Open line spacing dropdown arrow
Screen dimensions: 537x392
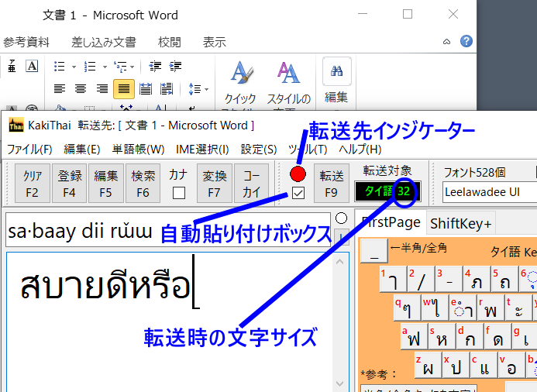click(x=207, y=89)
